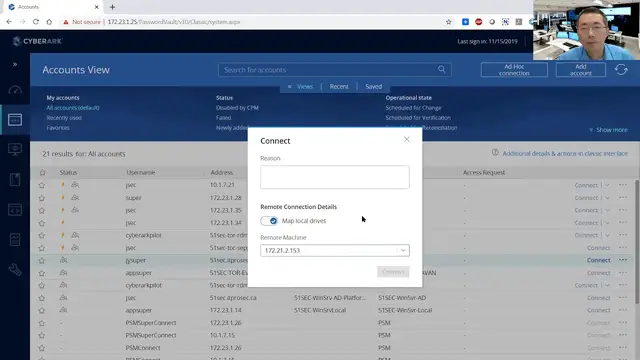Expand the CyberArk sidebar chevron
The image size is (640, 360).
coord(15,64)
